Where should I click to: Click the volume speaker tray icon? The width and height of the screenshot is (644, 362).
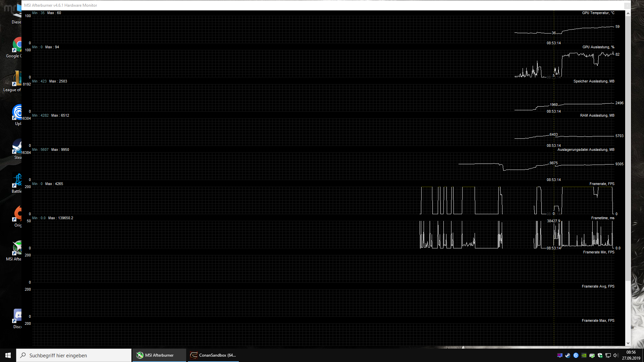point(616,355)
